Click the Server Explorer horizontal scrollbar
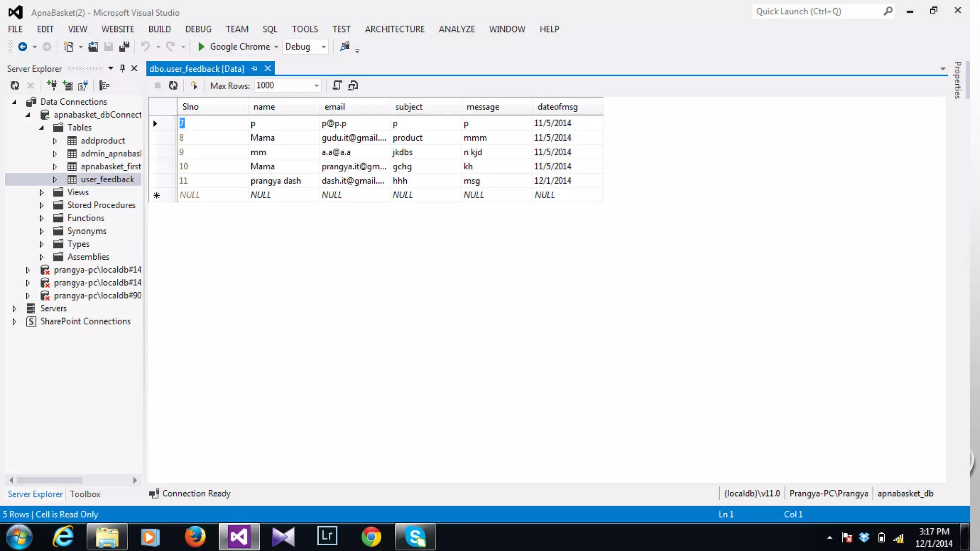The width and height of the screenshot is (980, 551). tap(50, 480)
